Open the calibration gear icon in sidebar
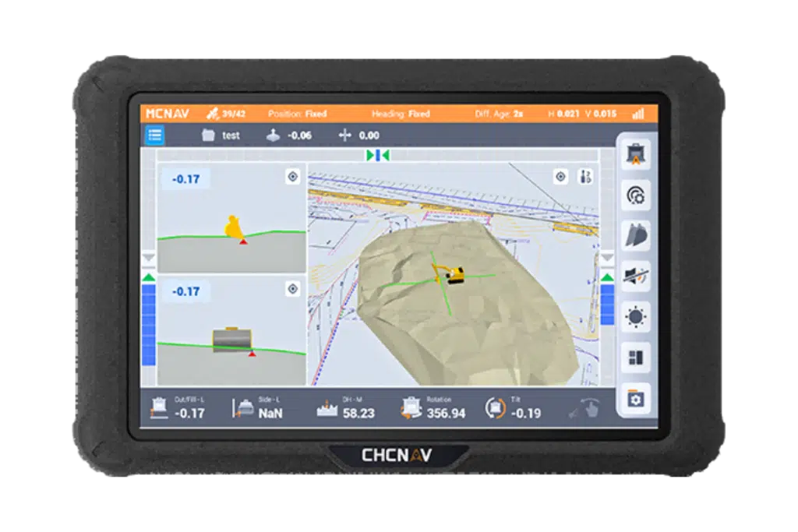798x532 pixels. pyautogui.click(x=635, y=196)
